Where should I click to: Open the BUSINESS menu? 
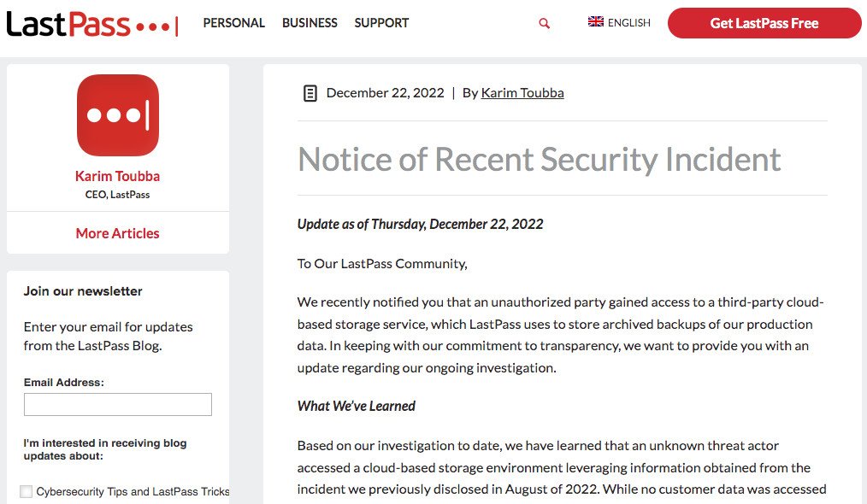[310, 23]
